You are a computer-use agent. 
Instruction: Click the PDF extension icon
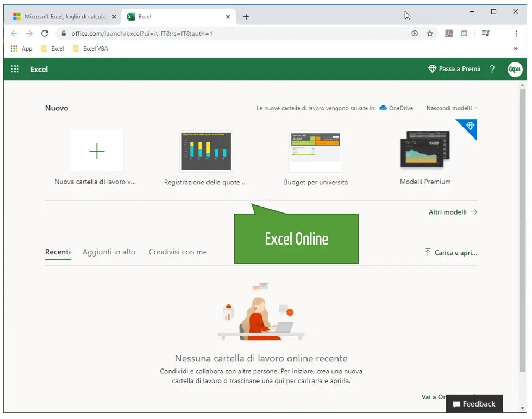click(449, 33)
